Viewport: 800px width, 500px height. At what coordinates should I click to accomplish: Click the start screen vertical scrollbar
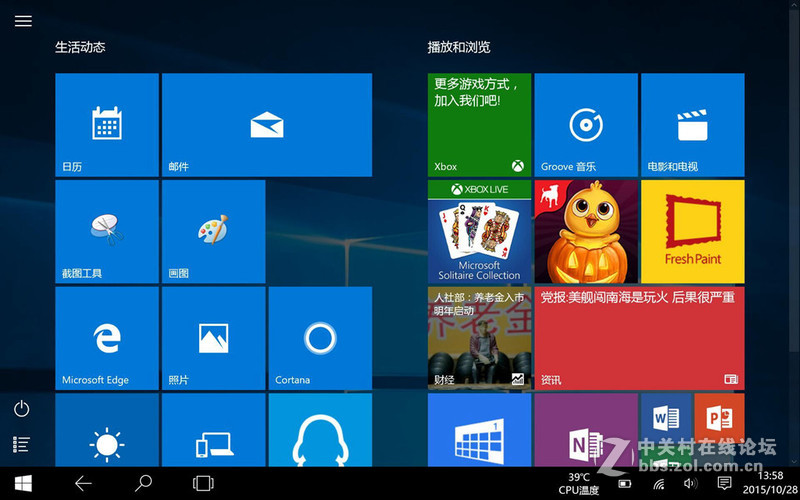click(793, 179)
